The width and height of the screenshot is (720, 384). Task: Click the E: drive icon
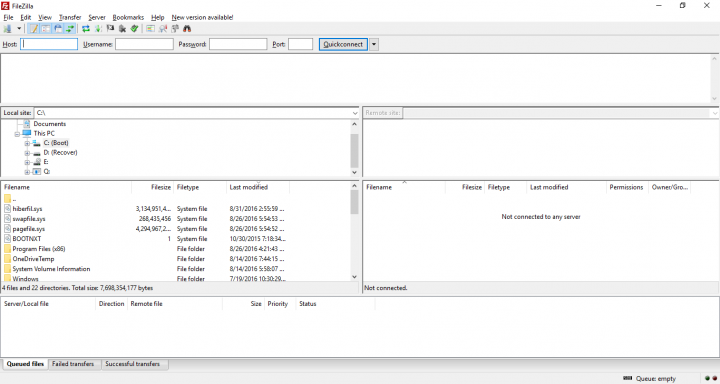click(37, 162)
